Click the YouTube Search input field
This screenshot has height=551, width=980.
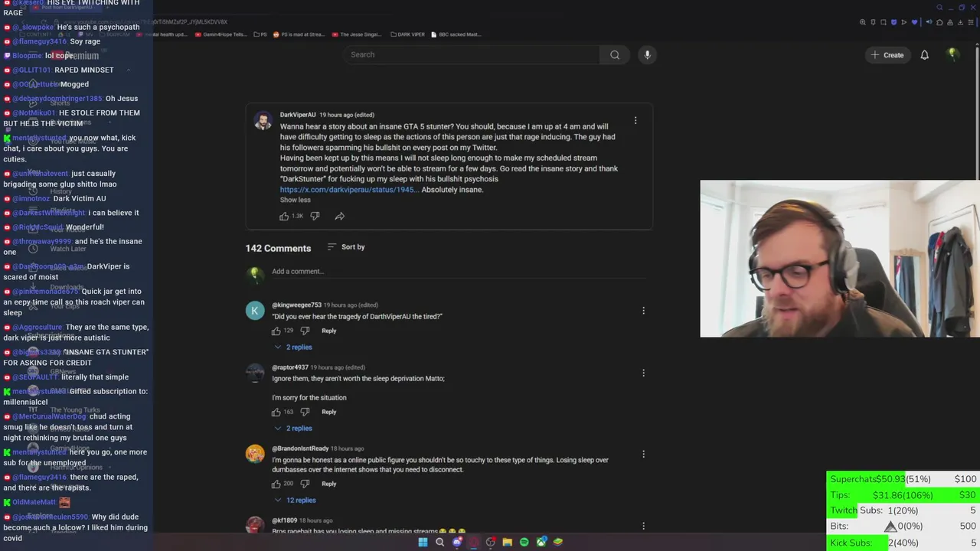(x=471, y=55)
